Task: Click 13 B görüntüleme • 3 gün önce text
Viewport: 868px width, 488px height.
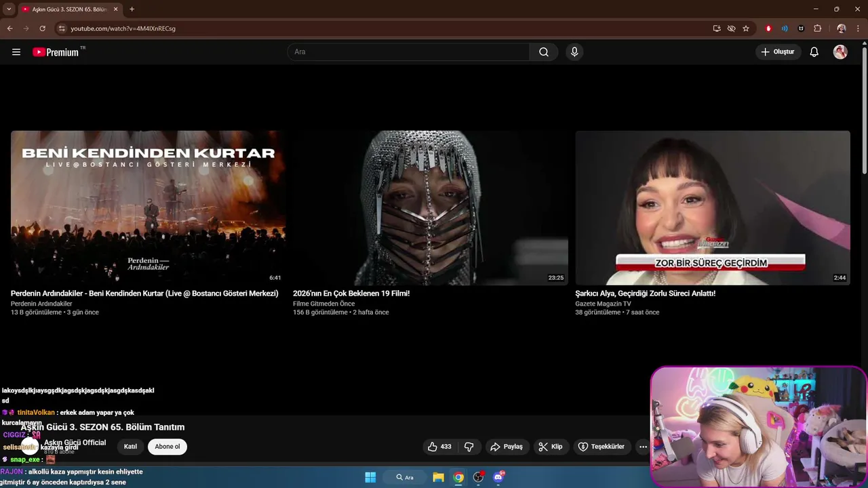Action: 55,312
